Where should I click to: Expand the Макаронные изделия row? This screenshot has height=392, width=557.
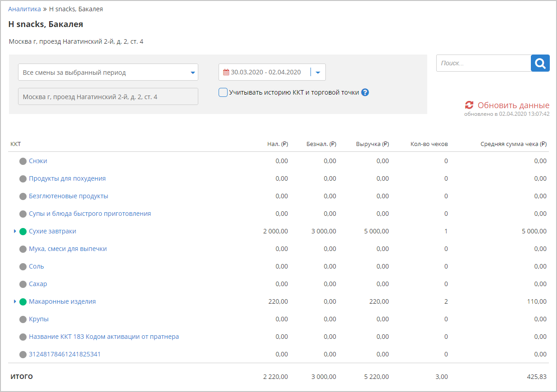[15, 302]
